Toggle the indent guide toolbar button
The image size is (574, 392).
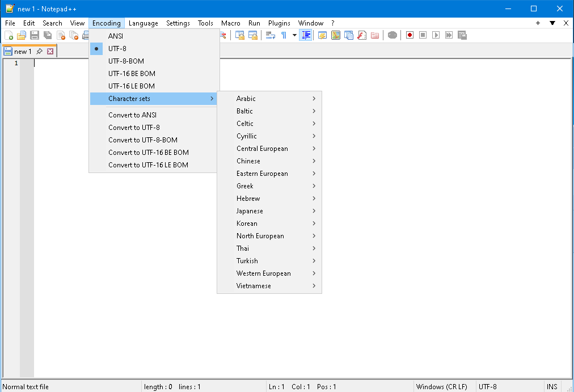pyautogui.click(x=306, y=35)
